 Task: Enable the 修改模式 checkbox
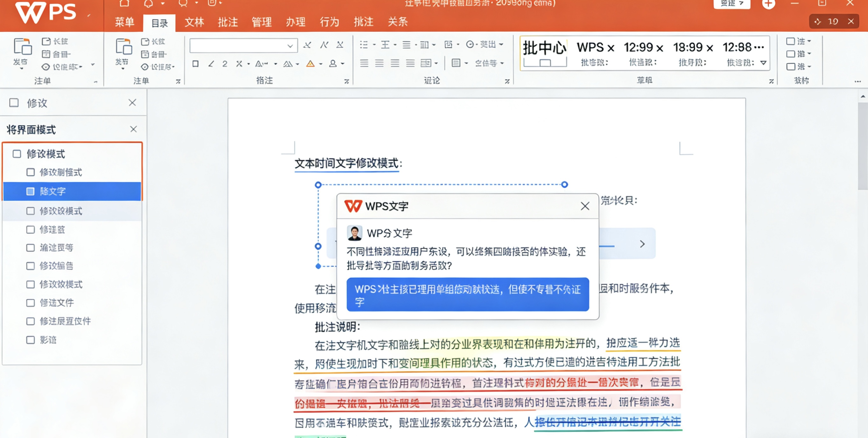17,153
